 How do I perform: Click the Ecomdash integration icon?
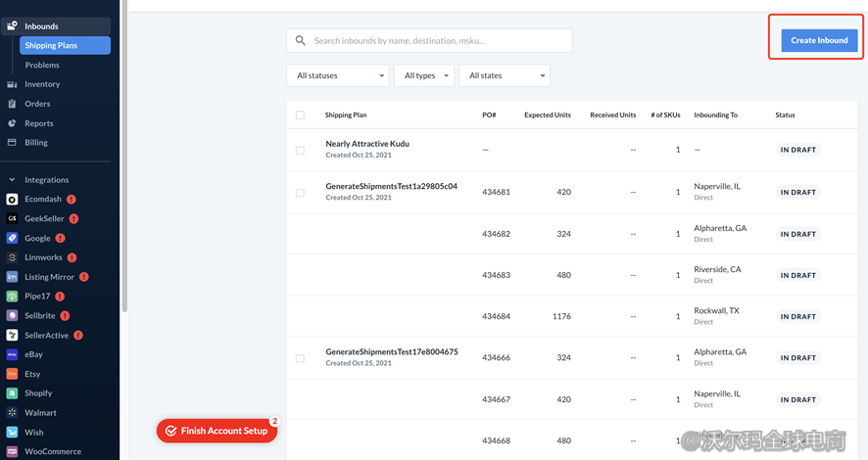(13, 200)
